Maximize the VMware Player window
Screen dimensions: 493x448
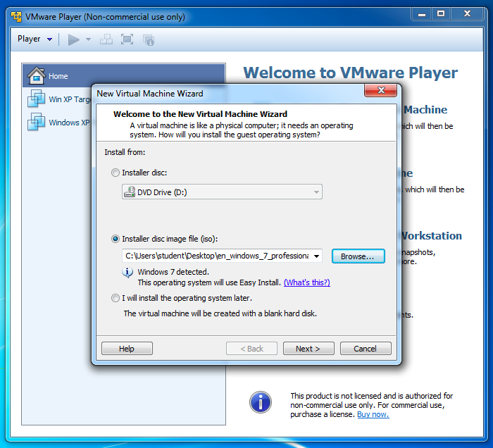(x=441, y=14)
